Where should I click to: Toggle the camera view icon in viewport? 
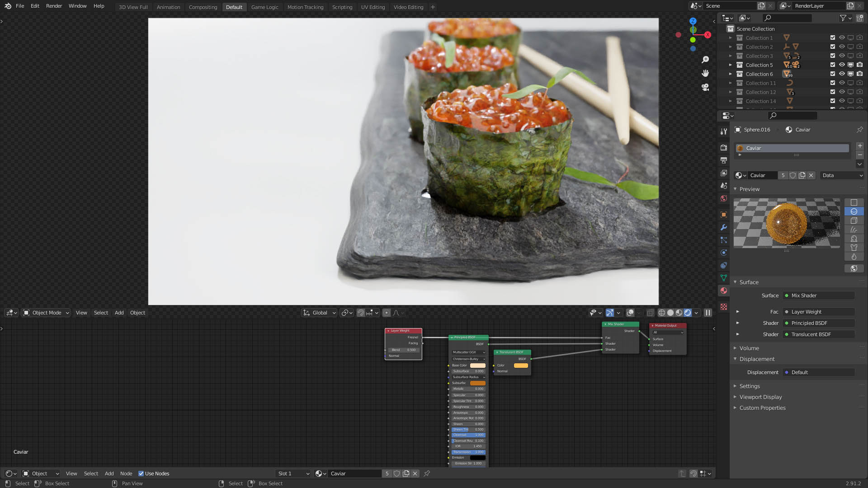705,87
